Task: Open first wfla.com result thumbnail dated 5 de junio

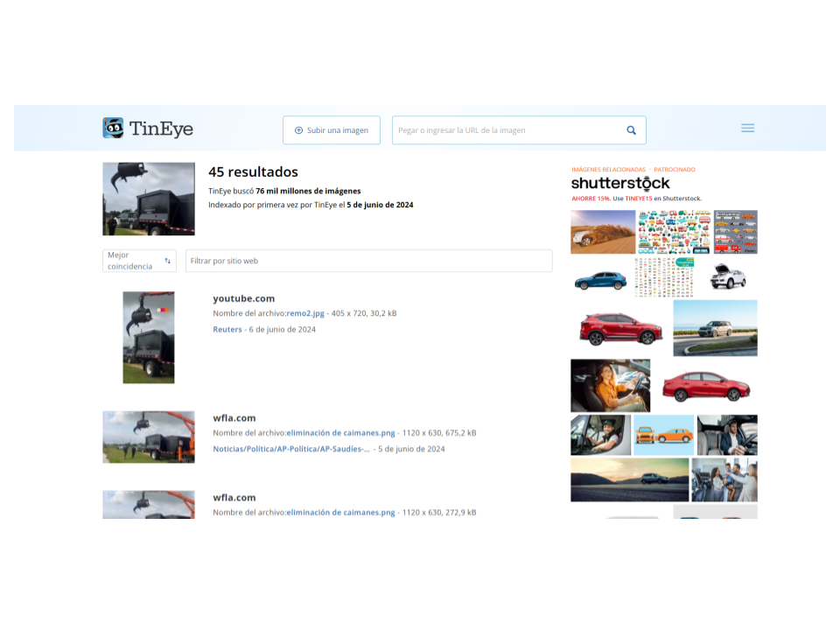Action: 149,437
